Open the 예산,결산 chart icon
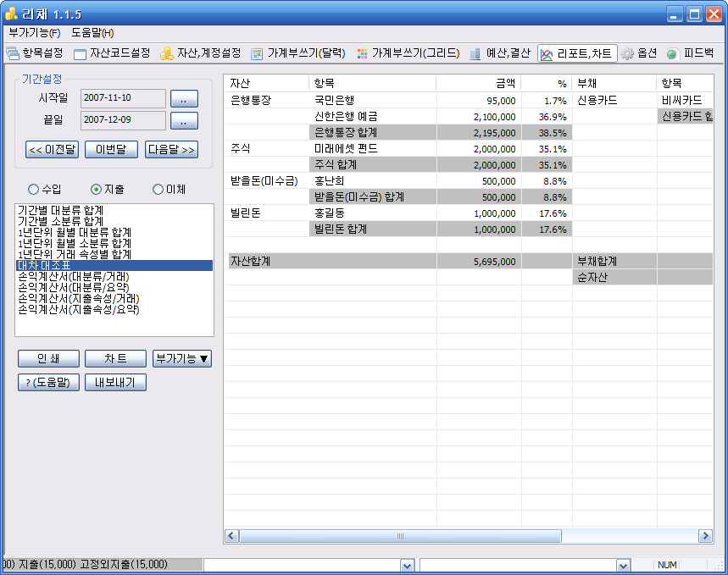This screenshot has height=575, width=728. pyautogui.click(x=475, y=53)
